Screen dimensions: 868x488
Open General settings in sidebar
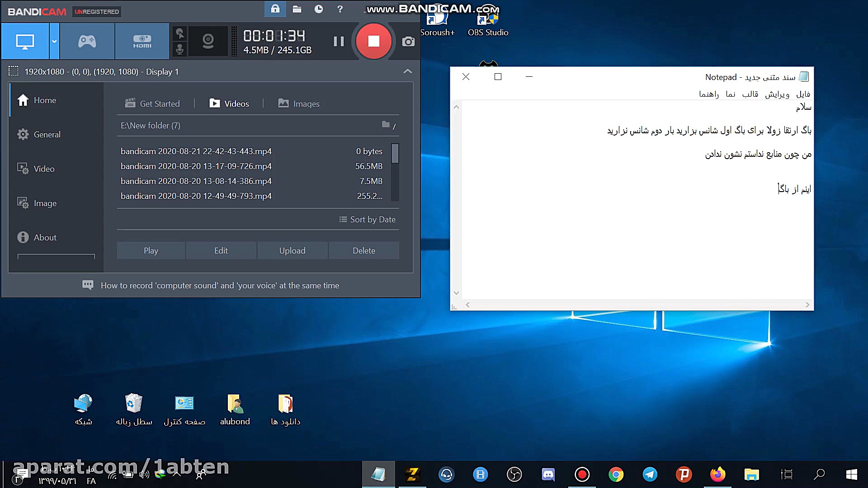click(x=47, y=135)
